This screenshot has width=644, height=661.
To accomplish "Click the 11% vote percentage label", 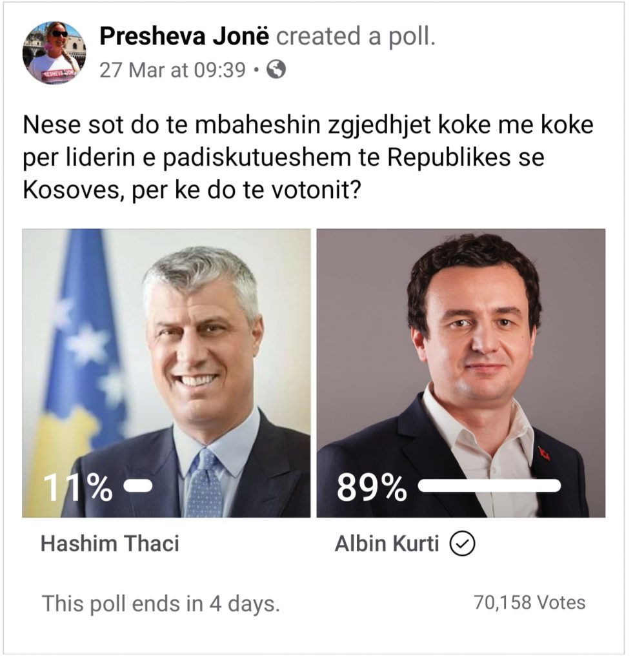I will tap(77, 488).
